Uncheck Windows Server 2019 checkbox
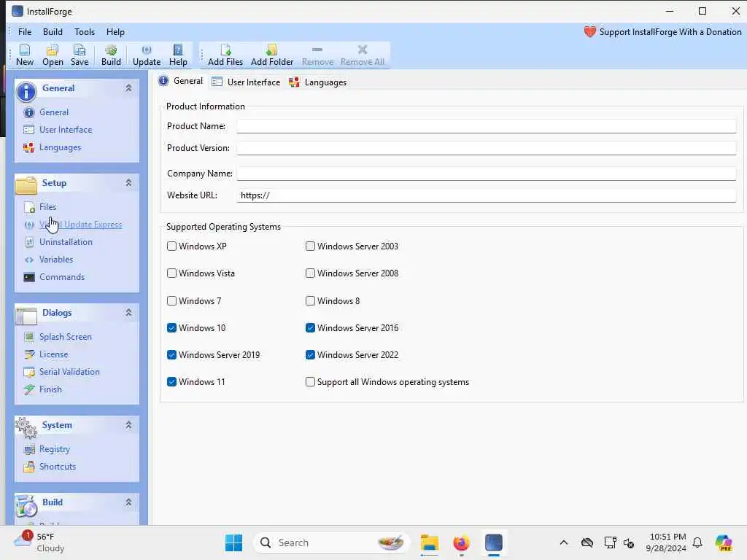This screenshot has width=747, height=560. point(172,355)
